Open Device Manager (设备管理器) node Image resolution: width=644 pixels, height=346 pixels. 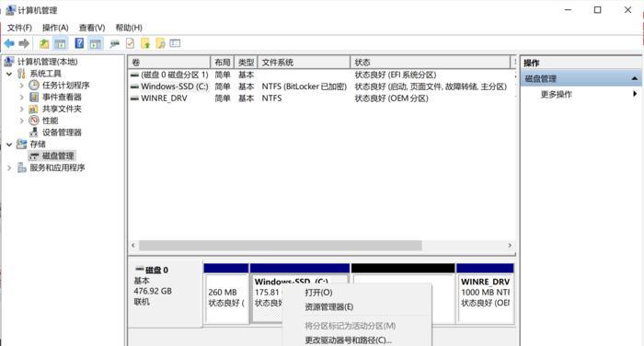click(62, 133)
